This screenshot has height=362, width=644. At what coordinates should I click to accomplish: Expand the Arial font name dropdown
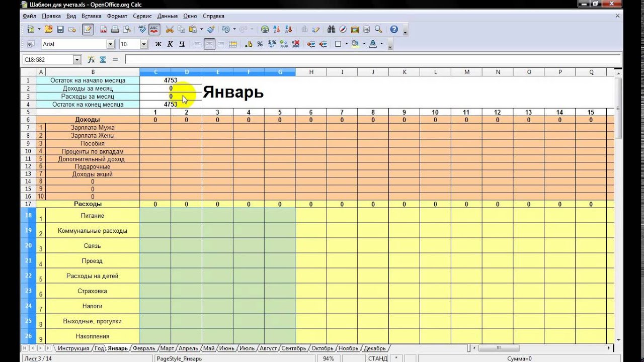(x=111, y=44)
